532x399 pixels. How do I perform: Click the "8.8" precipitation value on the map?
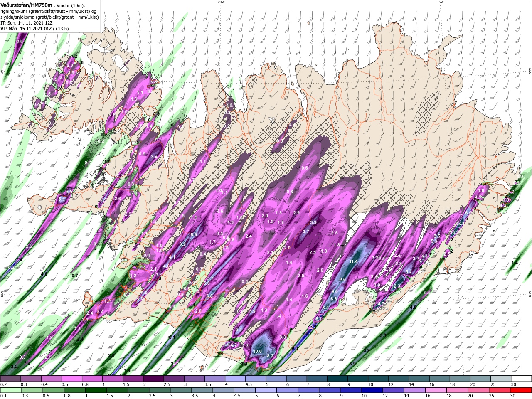point(333,299)
